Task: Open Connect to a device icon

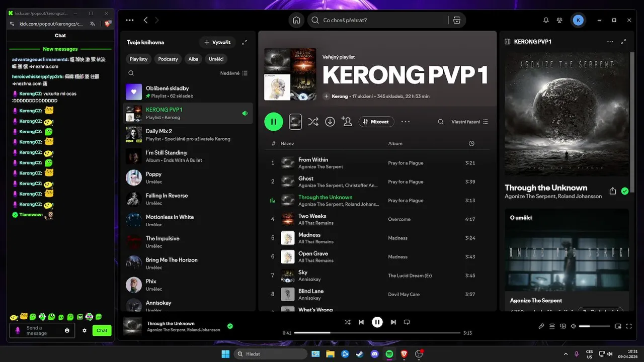Action: point(563,326)
